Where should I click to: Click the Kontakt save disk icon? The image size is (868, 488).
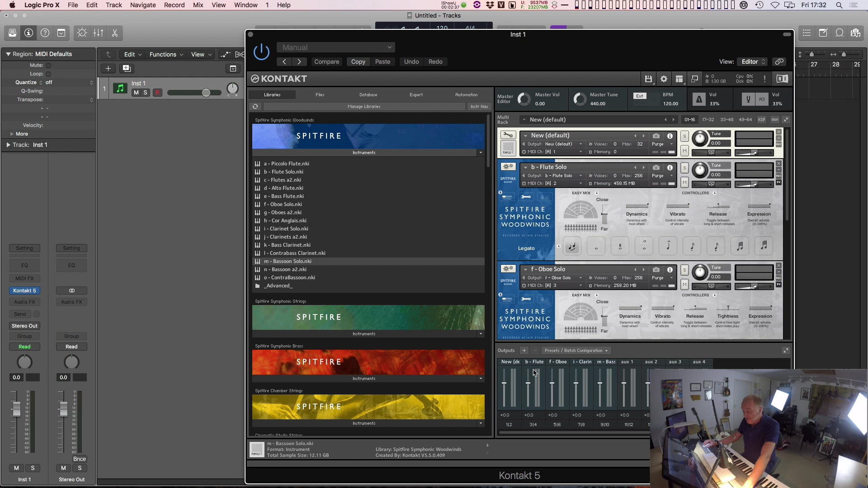click(648, 79)
